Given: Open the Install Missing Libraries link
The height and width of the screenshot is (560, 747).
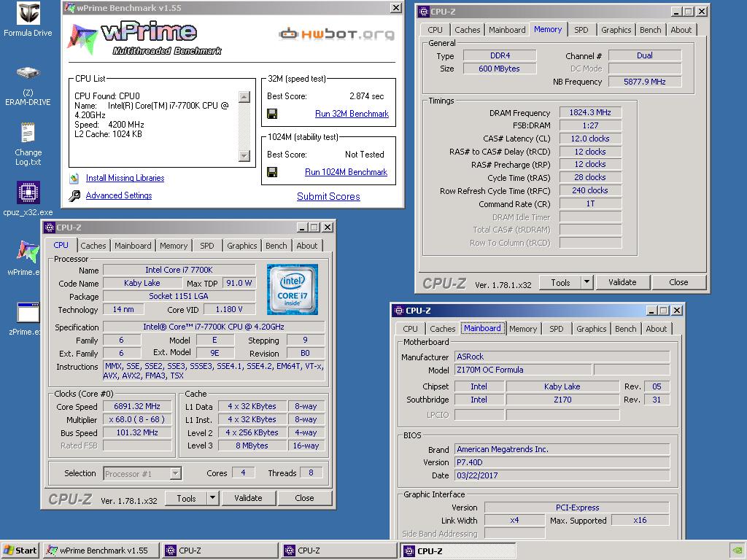Looking at the screenshot, I should [x=125, y=178].
